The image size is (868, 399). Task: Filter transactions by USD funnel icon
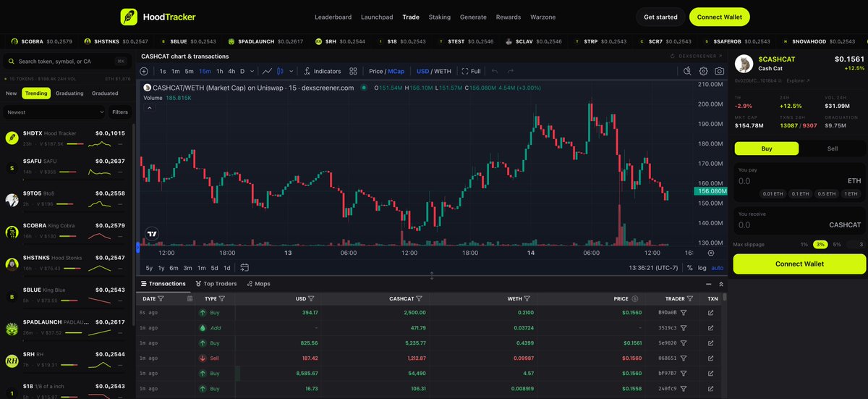[311, 298]
